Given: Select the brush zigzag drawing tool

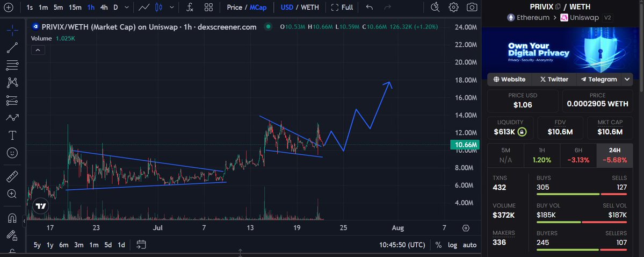Looking at the screenshot, I should [12, 118].
